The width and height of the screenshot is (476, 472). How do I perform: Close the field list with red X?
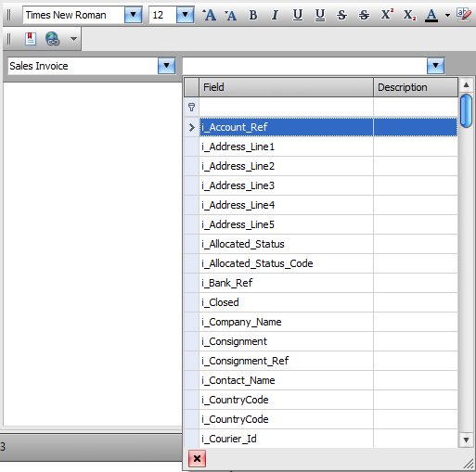[197, 459]
